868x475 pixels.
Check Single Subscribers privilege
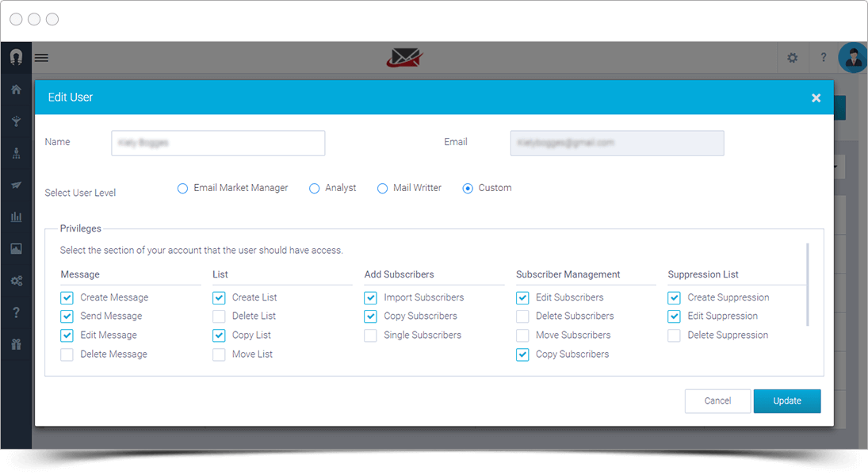click(370, 335)
